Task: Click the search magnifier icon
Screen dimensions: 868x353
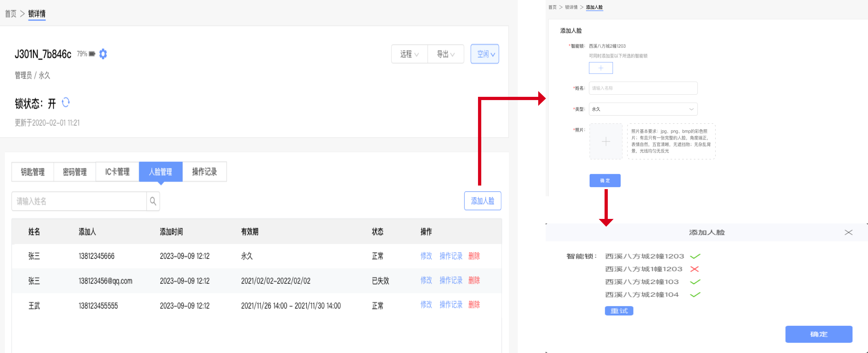Action: point(153,201)
